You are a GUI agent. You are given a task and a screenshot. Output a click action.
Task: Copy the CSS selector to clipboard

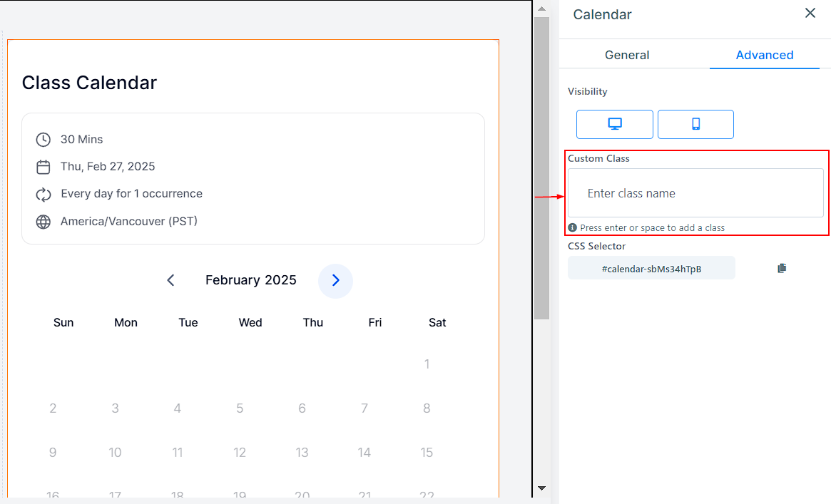pyautogui.click(x=782, y=268)
